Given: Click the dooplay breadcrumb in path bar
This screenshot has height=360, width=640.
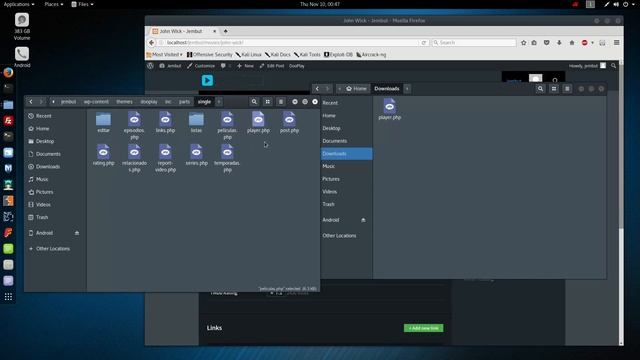Looking at the screenshot, I should point(149,102).
